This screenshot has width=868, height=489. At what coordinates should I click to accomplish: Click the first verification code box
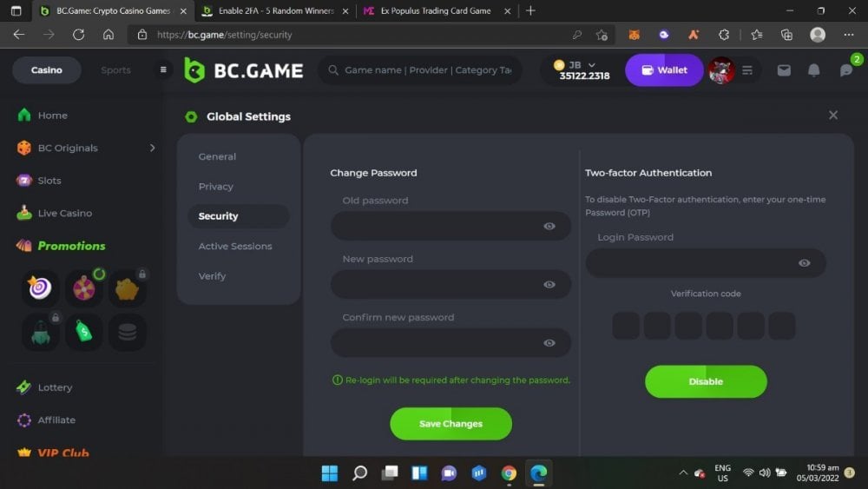(626, 327)
